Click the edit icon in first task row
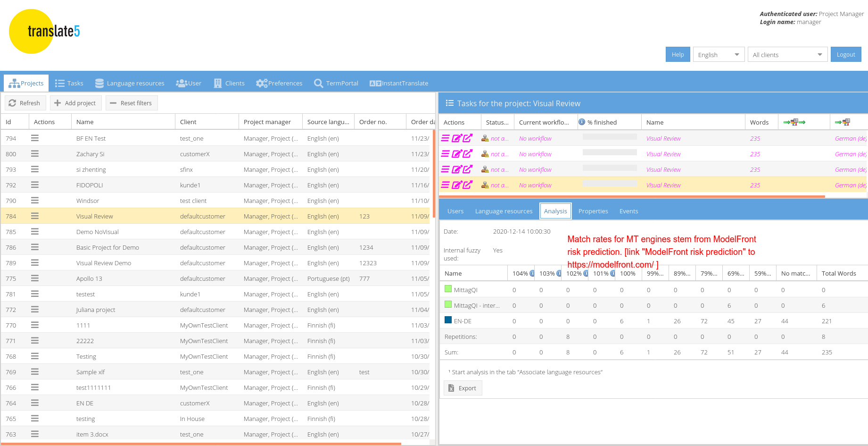Image resolution: width=868 pixels, height=446 pixels. click(x=456, y=138)
